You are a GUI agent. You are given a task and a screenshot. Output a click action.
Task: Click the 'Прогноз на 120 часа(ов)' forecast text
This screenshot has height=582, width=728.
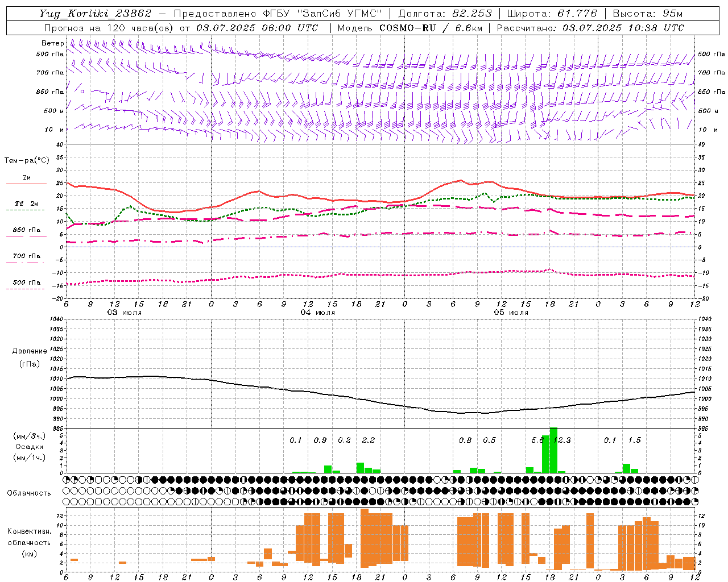coord(109,28)
